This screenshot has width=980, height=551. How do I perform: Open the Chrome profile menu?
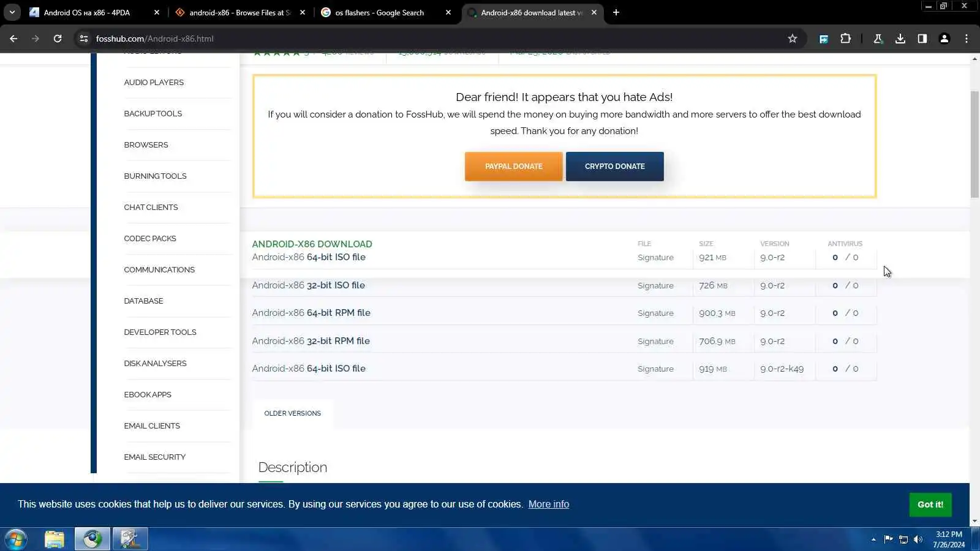(944, 39)
